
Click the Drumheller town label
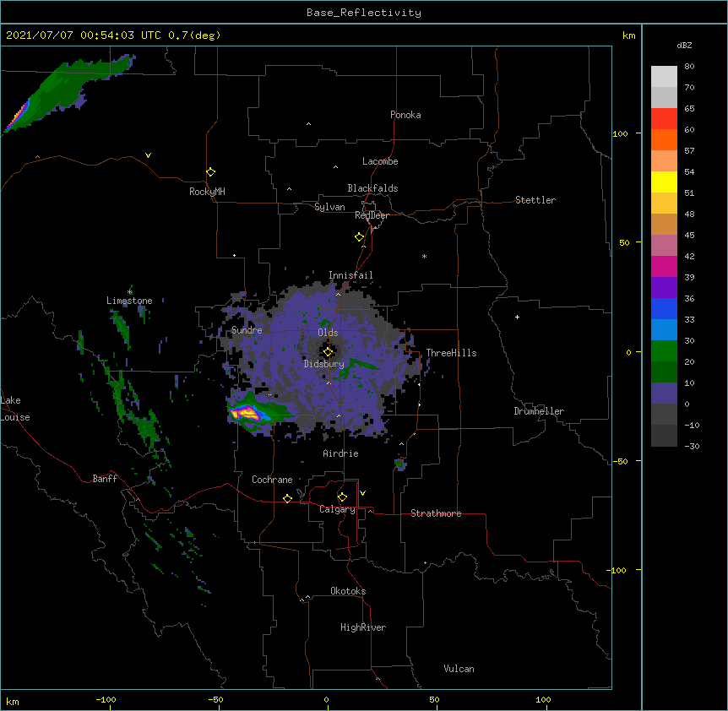pyautogui.click(x=539, y=411)
